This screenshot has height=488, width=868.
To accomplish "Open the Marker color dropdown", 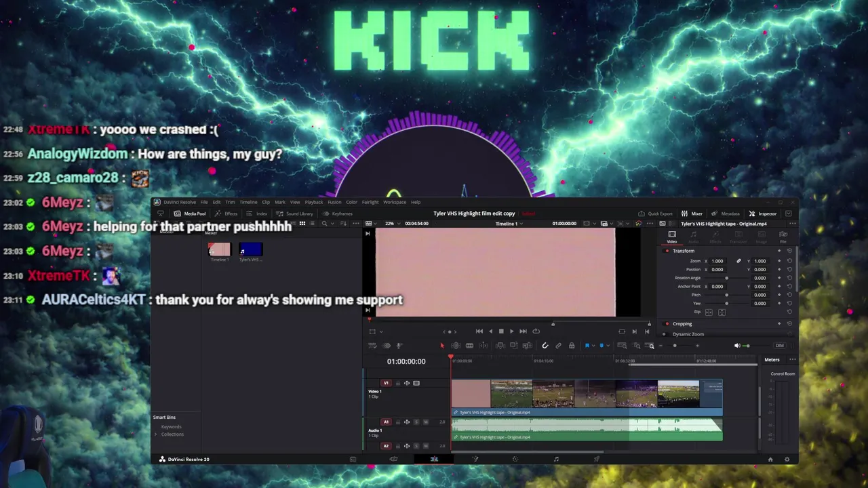I will pos(607,346).
